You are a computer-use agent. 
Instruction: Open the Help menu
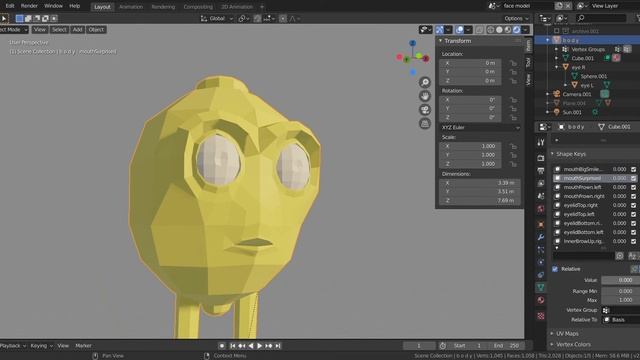click(x=74, y=6)
